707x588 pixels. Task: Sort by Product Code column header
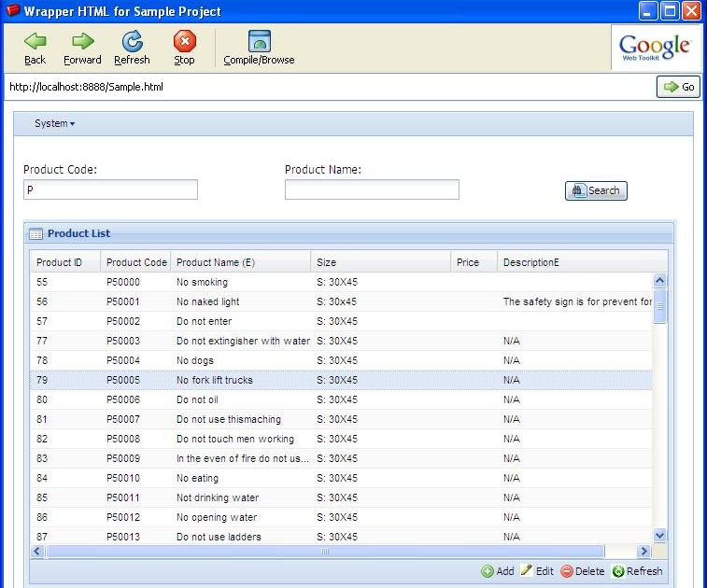coord(135,262)
